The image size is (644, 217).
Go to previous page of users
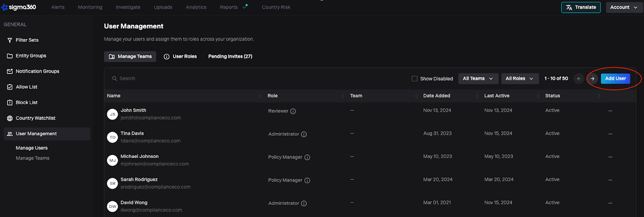(x=579, y=79)
